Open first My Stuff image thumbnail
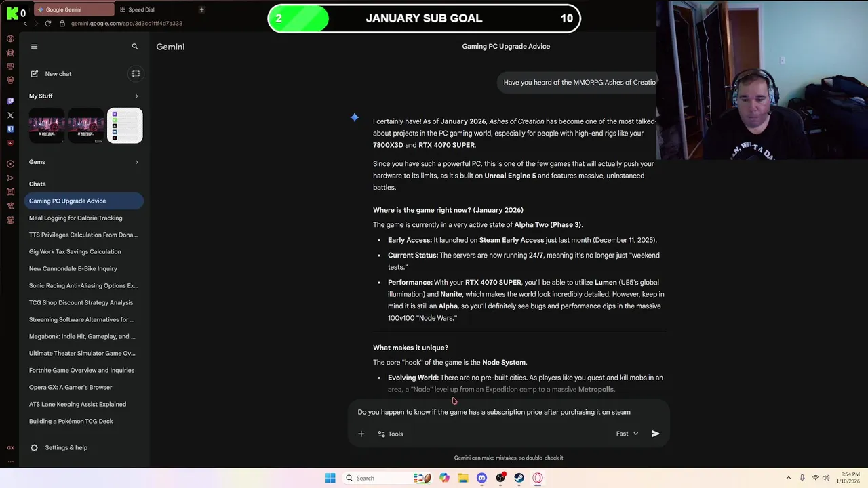Screen dimensions: 868x488 coord(47,125)
